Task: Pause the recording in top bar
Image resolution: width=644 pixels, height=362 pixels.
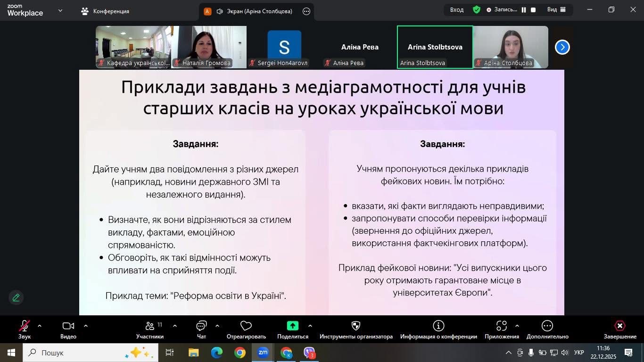Action: pos(524,10)
